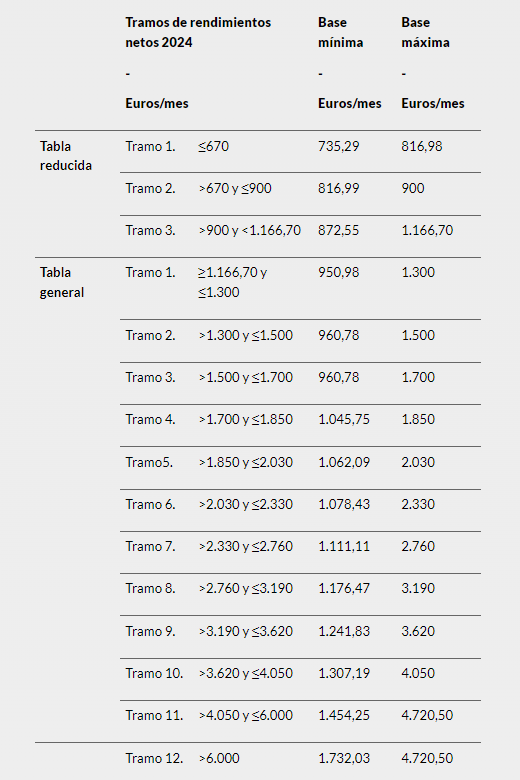Viewport: 520px width, 780px height.
Task: Click the 'Tramos de rendimientos netos 2024' header
Action: [198, 32]
